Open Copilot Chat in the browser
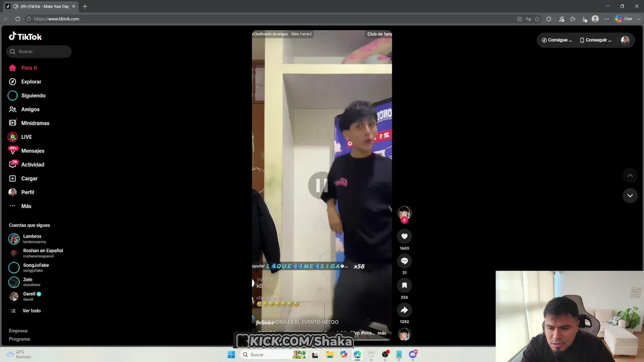 pos(623,19)
